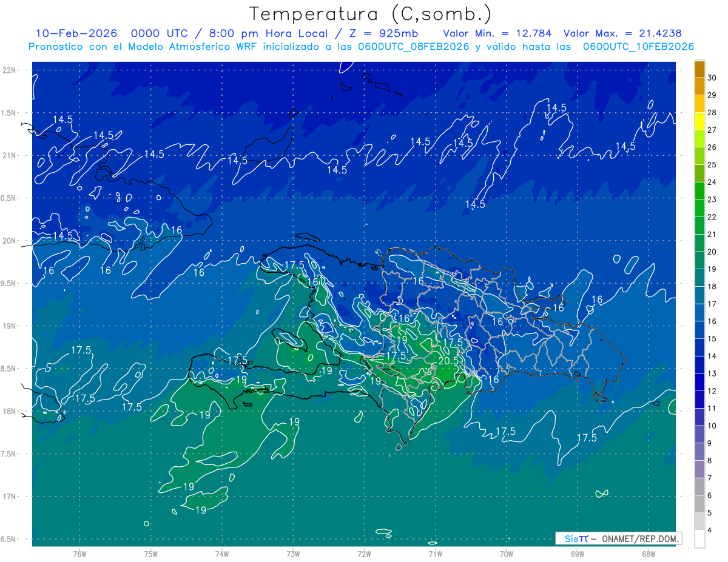
Task: Click color scale value "28"
Action: tap(712, 113)
